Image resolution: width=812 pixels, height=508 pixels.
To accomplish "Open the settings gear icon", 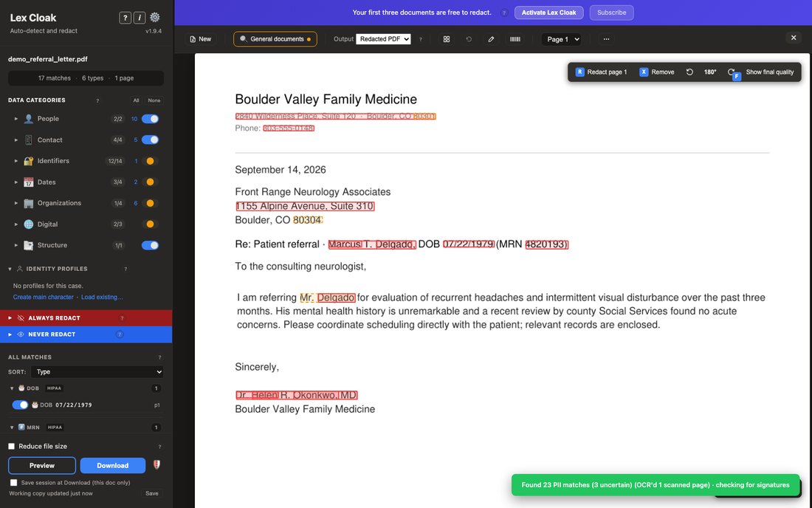I will [x=155, y=18].
